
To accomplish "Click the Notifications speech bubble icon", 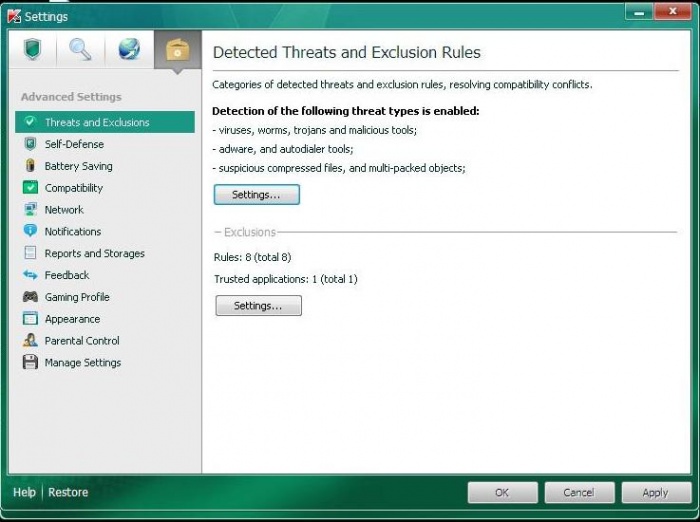I will (30, 231).
